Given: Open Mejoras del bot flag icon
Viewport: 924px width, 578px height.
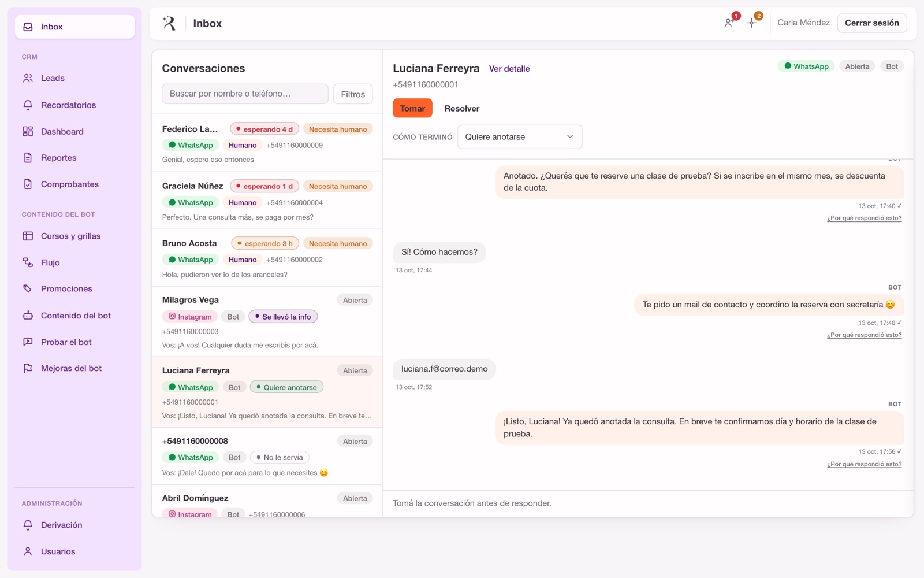Looking at the screenshot, I should click(x=28, y=368).
